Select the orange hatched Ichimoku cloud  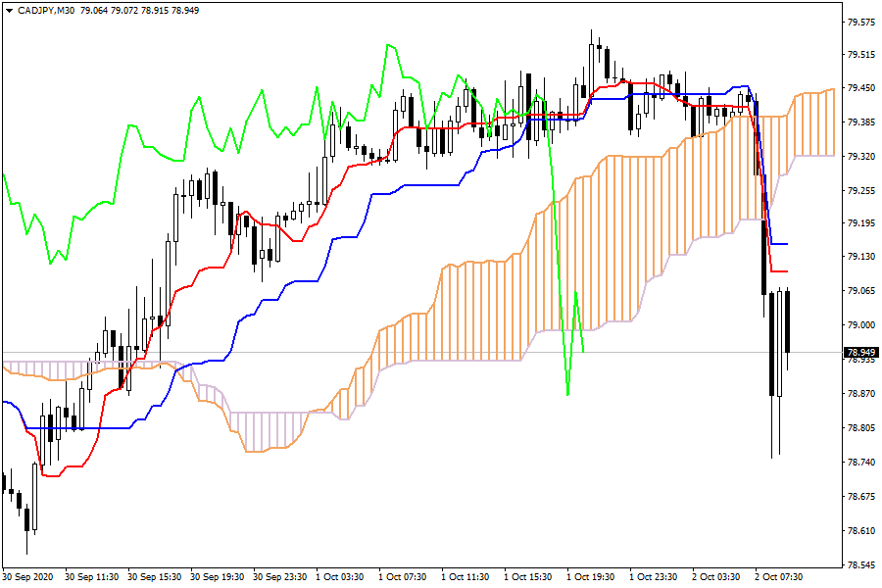tap(588, 255)
